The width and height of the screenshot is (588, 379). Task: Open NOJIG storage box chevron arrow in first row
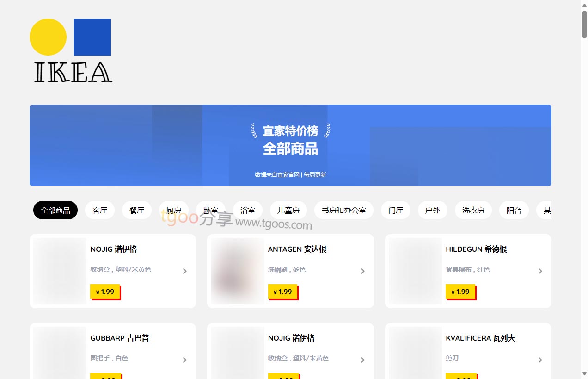pos(185,271)
